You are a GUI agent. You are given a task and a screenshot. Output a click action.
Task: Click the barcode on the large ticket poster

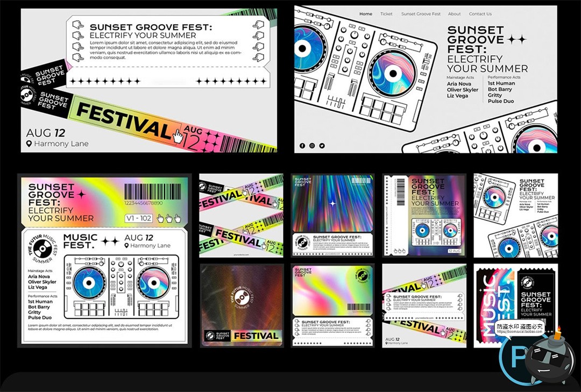[153, 192]
